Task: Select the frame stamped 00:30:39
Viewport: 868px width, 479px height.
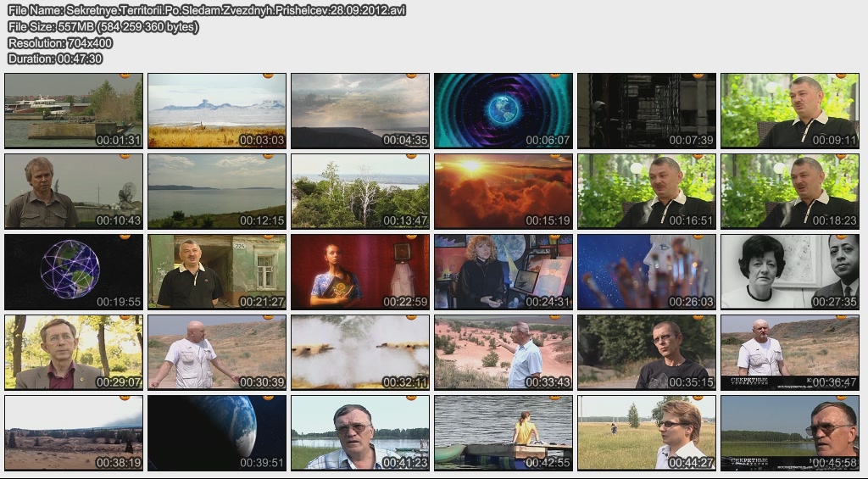Action: (x=217, y=352)
